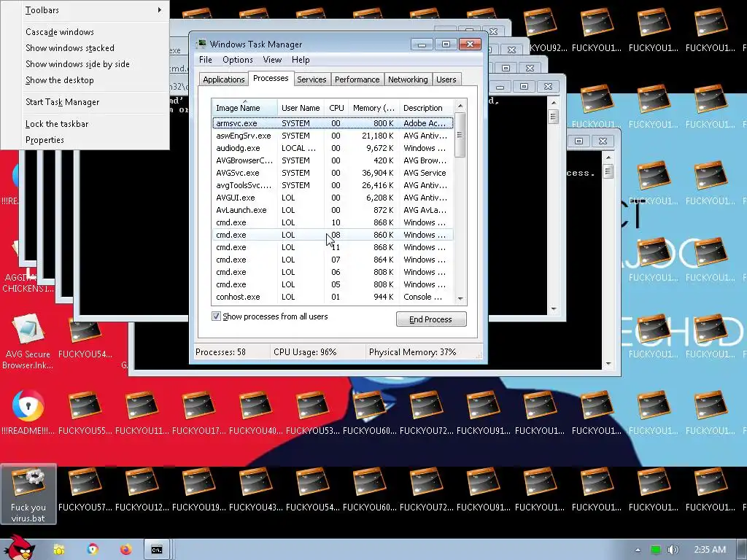Switch to the Services tab

point(311,79)
